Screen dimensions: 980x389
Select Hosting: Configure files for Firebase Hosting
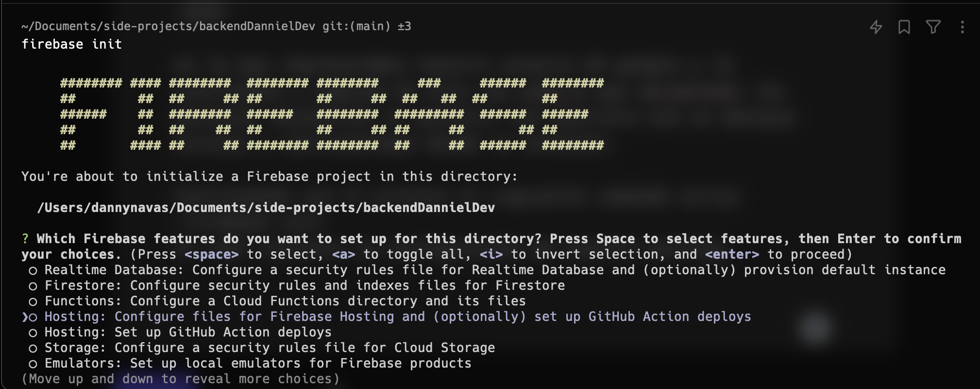(x=33, y=317)
